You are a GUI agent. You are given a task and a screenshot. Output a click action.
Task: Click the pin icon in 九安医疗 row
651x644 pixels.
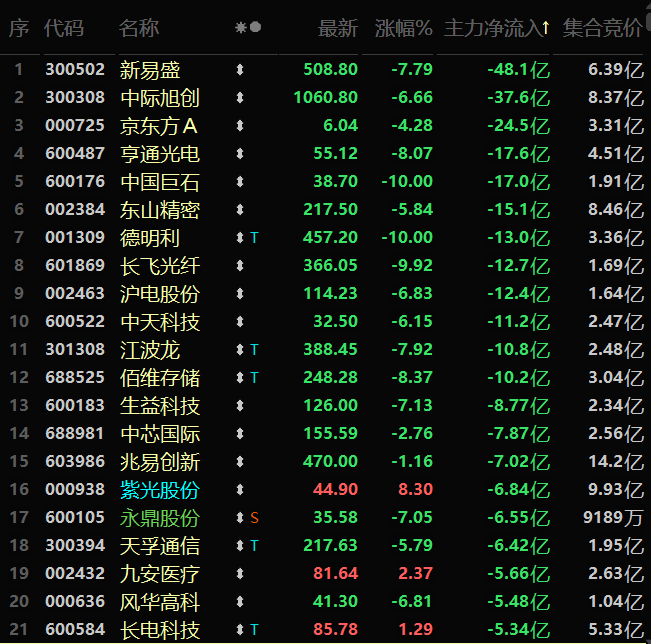pos(240,574)
